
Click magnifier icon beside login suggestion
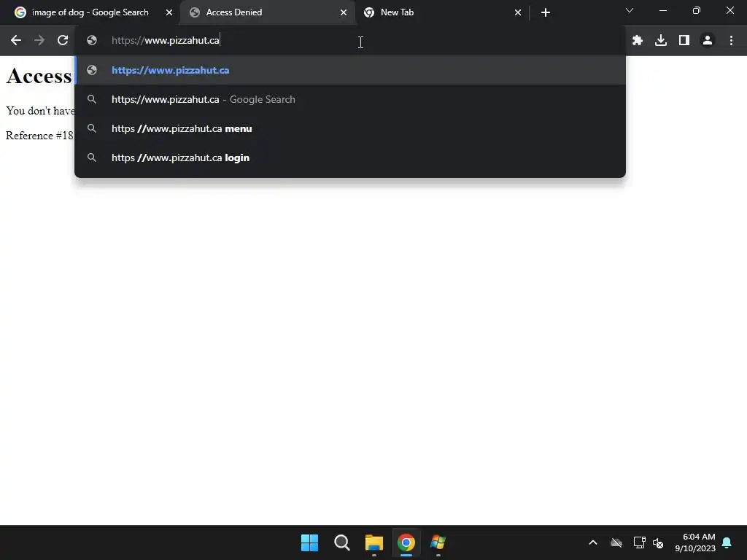pyautogui.click(x=92, y=157)
